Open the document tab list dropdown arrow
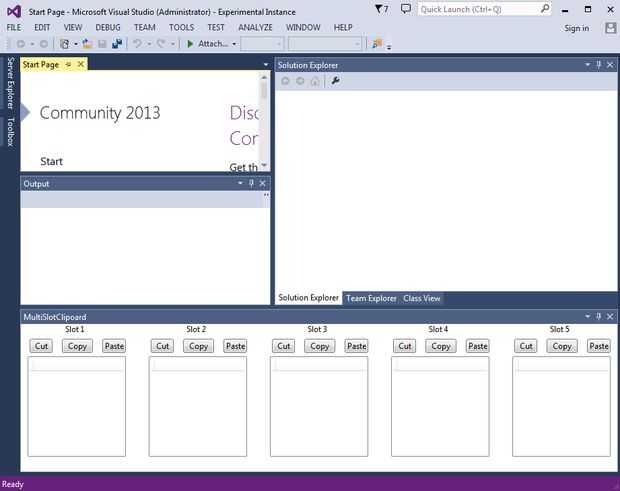620x491 pixels. (266, 64)
